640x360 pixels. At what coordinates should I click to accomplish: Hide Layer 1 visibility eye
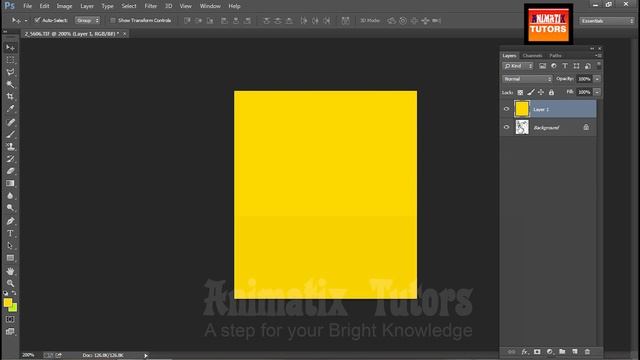[x=507, y=109]
